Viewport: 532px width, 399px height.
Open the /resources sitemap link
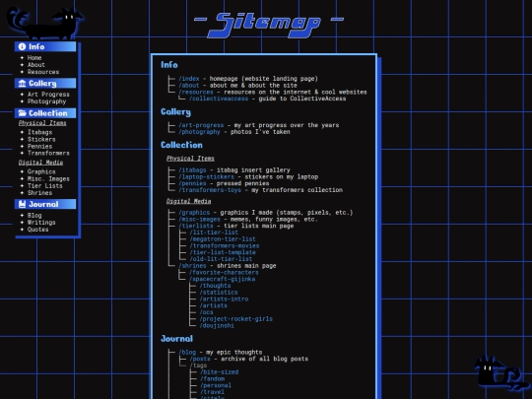196,92
